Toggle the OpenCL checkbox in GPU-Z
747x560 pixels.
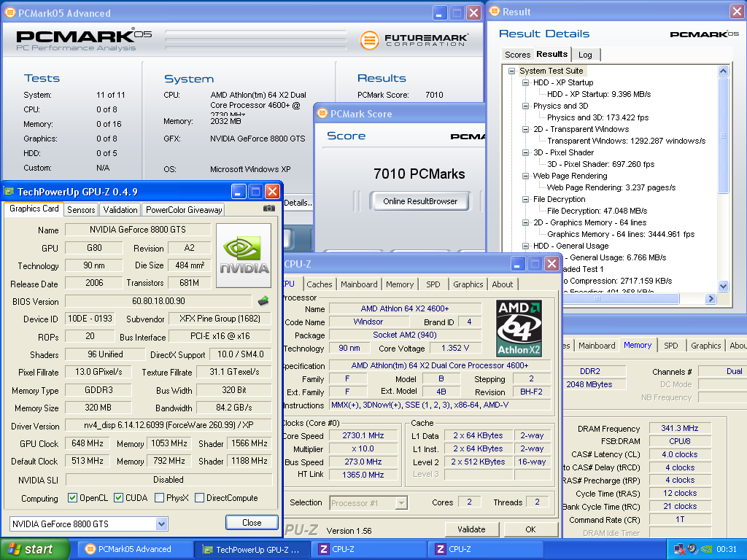tap(72, 497)
